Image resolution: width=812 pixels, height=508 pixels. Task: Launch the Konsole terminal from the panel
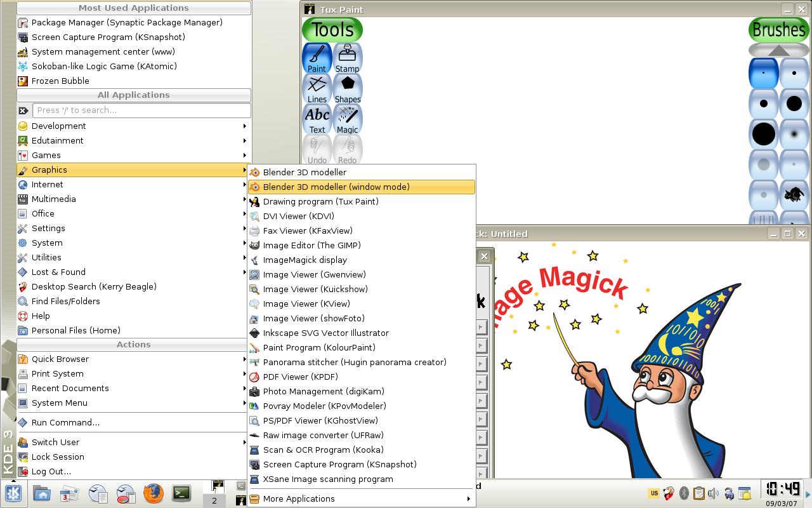[x=181, y=493]
